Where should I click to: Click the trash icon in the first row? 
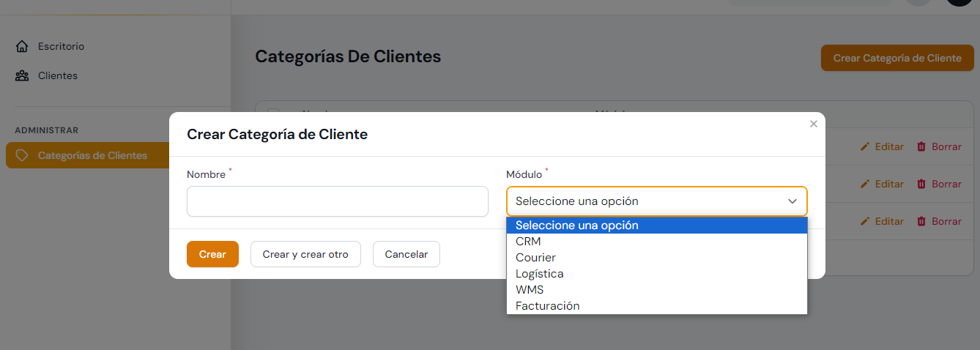(x=921, y=146)
